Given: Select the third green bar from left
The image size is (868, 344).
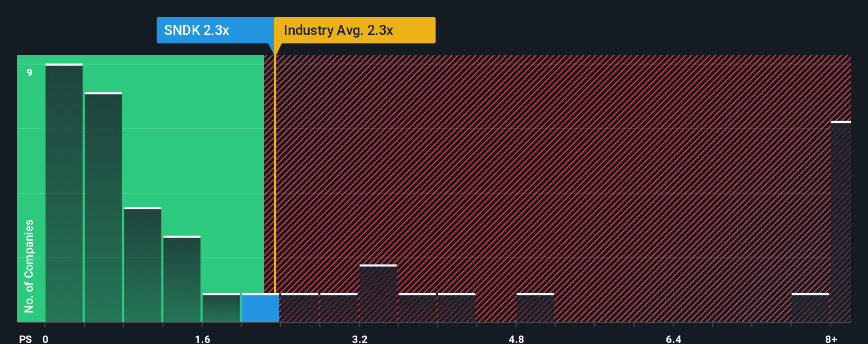Looking at the screenshot, I should 142,264.
